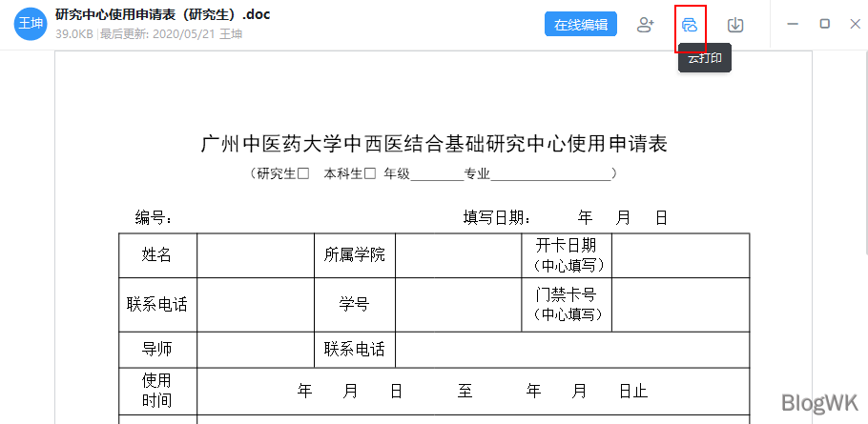Click the 填写日期： label

497,218
